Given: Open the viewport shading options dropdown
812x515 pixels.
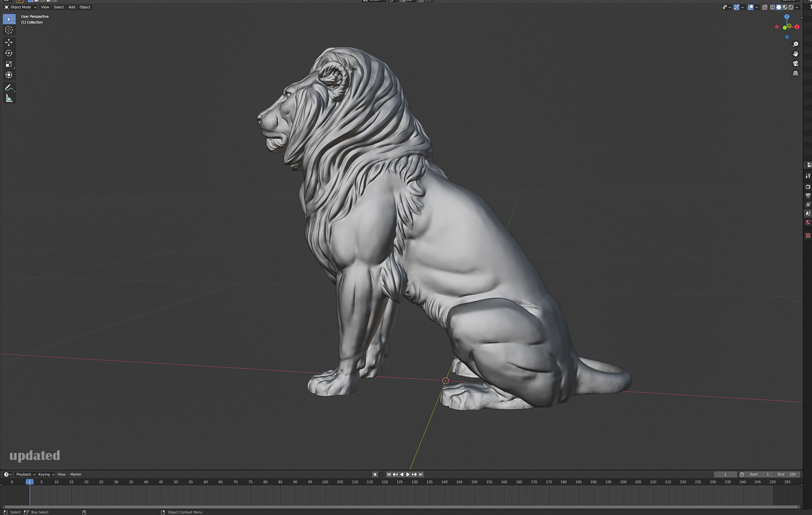Looking at the screenshot, I should (797, 7).
